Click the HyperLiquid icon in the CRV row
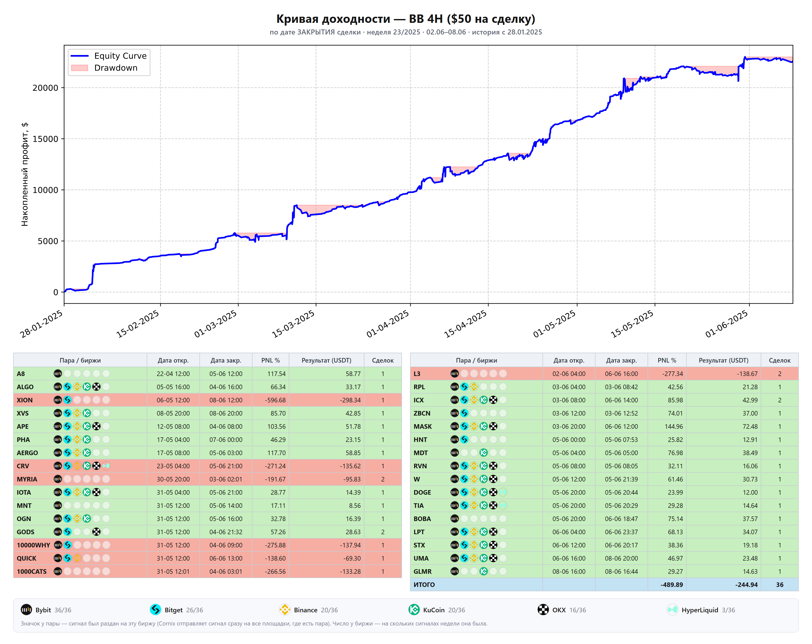The width and height of the screenshot is (812, 644). [x=106, y=466]
